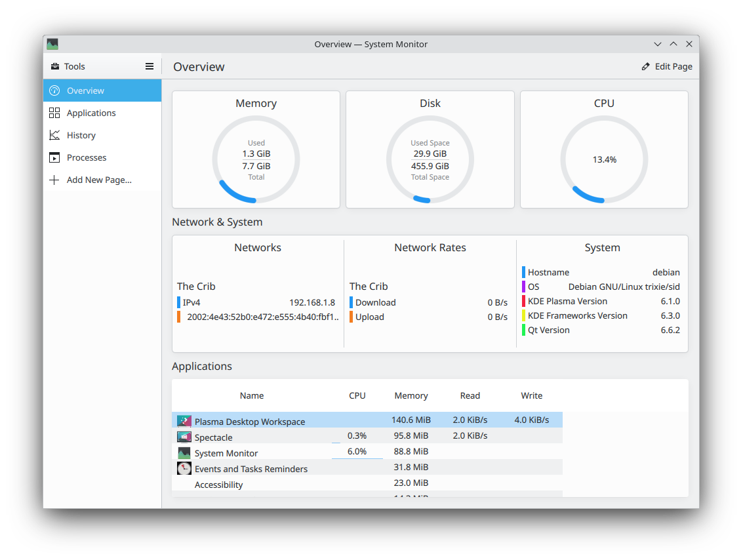
Task: Click Qt Version 6.6.2 entry
Action: pos(601,330)
